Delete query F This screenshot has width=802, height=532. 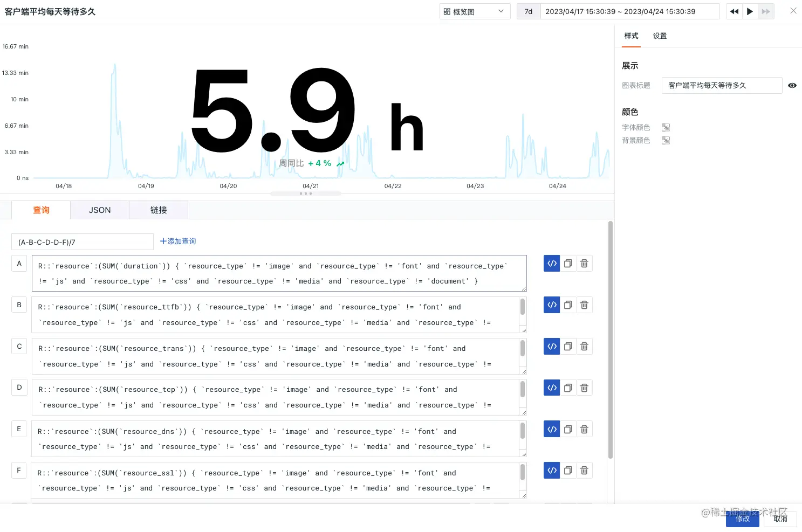584,471
